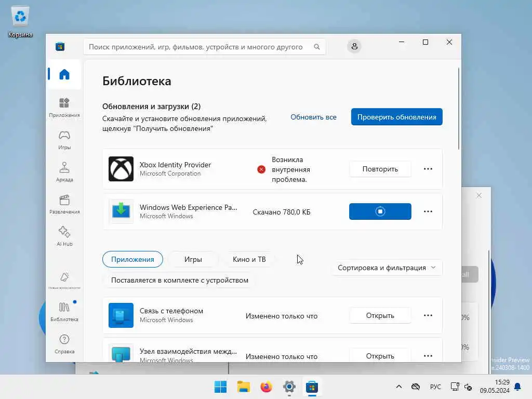Open the Справка help icon

(64, 344)
